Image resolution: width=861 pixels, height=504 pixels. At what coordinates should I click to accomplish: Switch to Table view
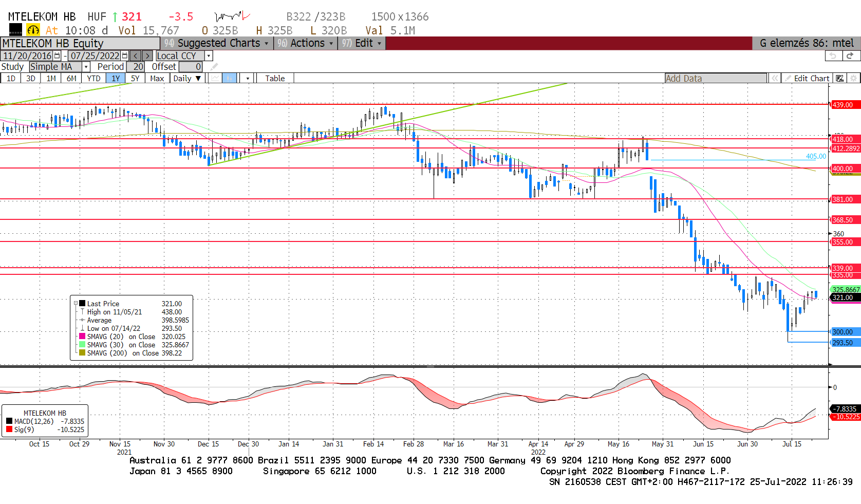275,78
